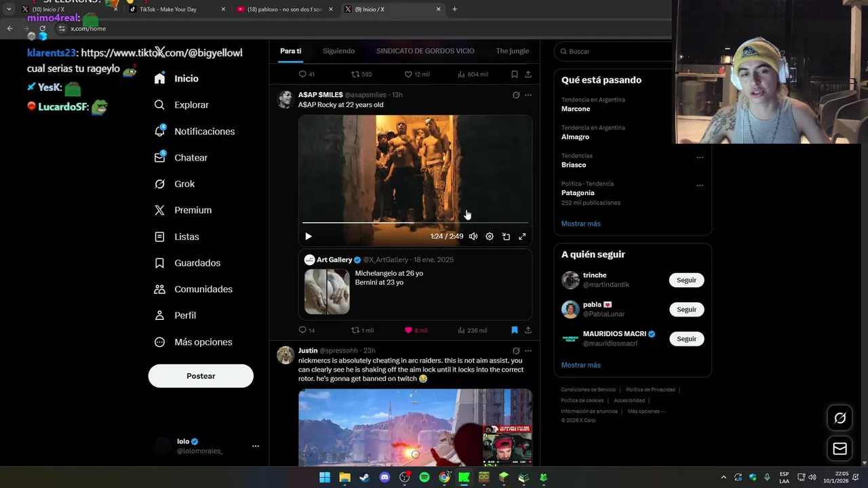Open Grok in sidebar
The height and width of the screenshot is (488, 868).
pos(174,184)
